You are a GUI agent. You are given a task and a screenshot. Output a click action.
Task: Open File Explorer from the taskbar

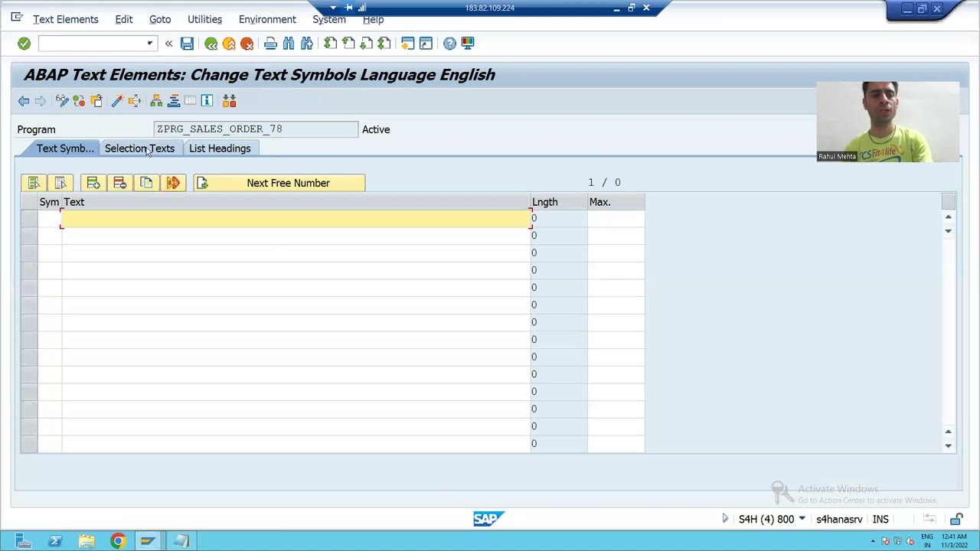[x=87, y=541]
